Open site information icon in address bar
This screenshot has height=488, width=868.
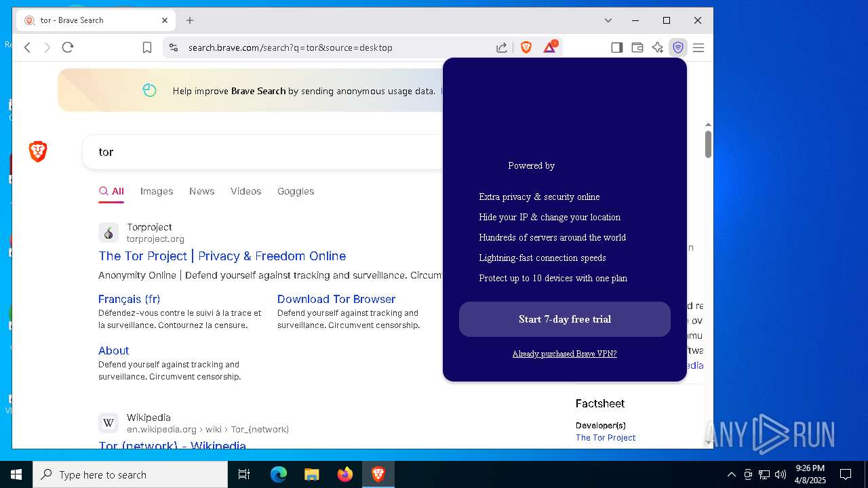[174, 47]
